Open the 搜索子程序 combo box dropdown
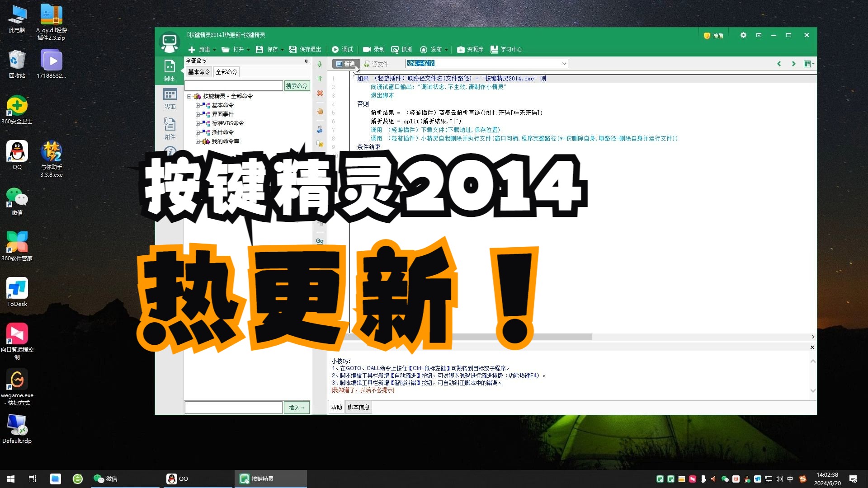This screenshot has height=488, width=868. pyautogui.click(x=564, y=64)
